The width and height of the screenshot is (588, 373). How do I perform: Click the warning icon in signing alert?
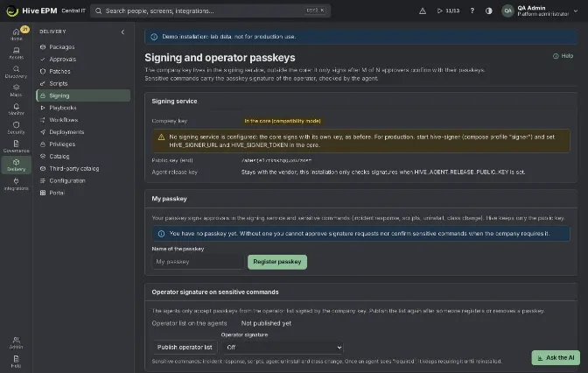tap(161, 137)
